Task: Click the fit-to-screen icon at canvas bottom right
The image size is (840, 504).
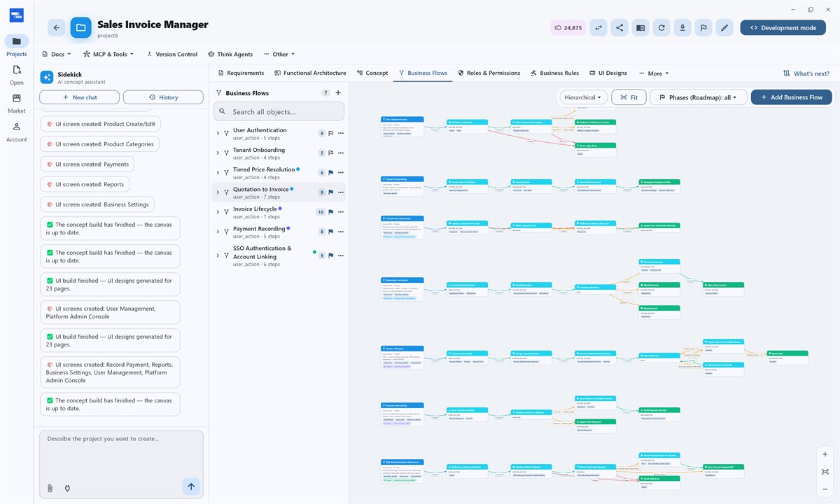Action: pos(825,472)
